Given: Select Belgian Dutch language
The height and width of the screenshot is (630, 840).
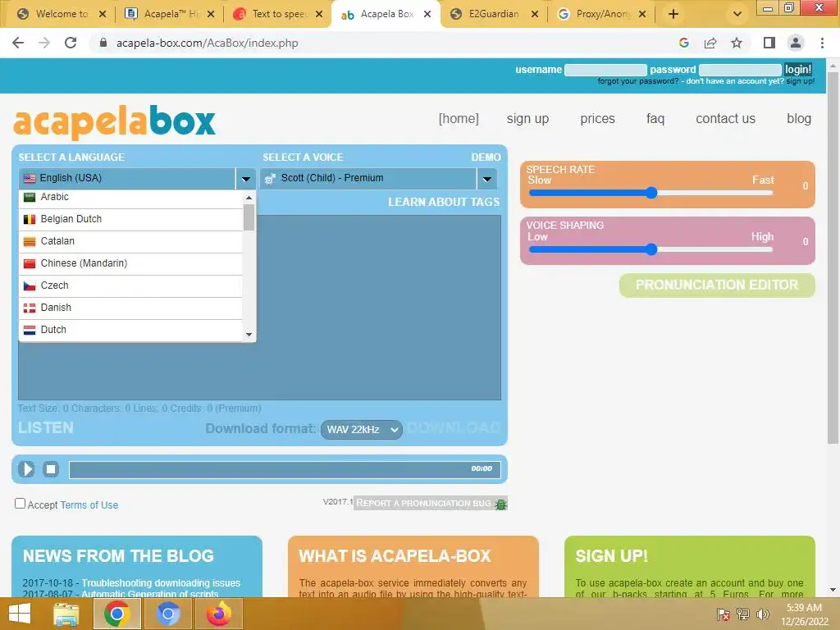Looking at the screenshot, I should pyautogui.click(x=130, y=219).
